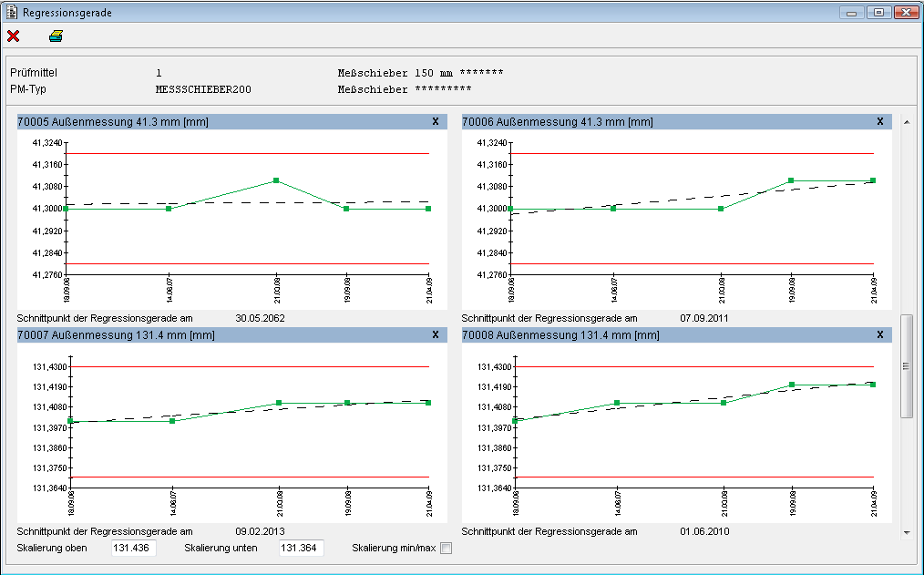
Task: Click the scrollbar up arrow
Action: click(x=907, y=122)
